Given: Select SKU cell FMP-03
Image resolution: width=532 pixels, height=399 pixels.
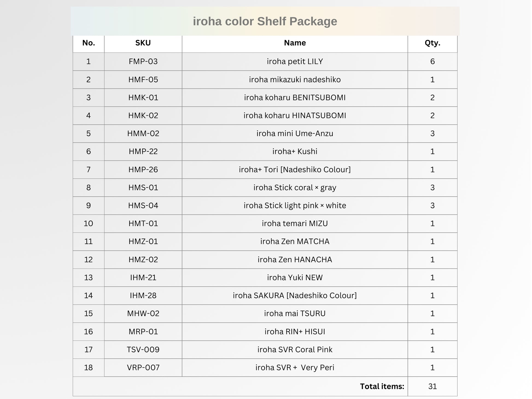Looking at the screenshot, I should point(143,61).
